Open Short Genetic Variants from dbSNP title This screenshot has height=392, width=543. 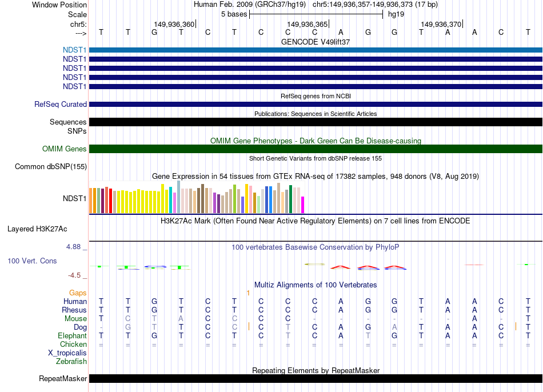pyautogui.click(x=316, y=158)
